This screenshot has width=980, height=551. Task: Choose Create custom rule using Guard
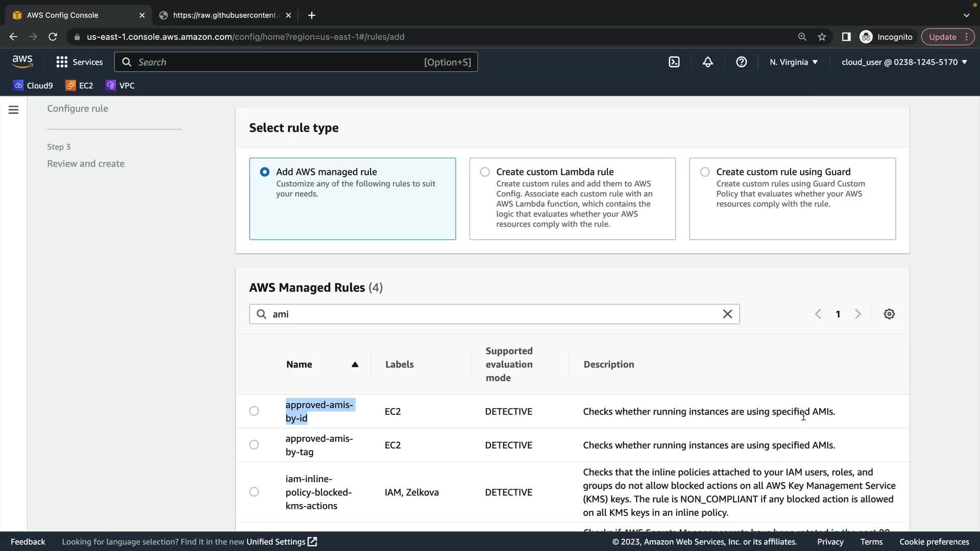pos(704,172)
